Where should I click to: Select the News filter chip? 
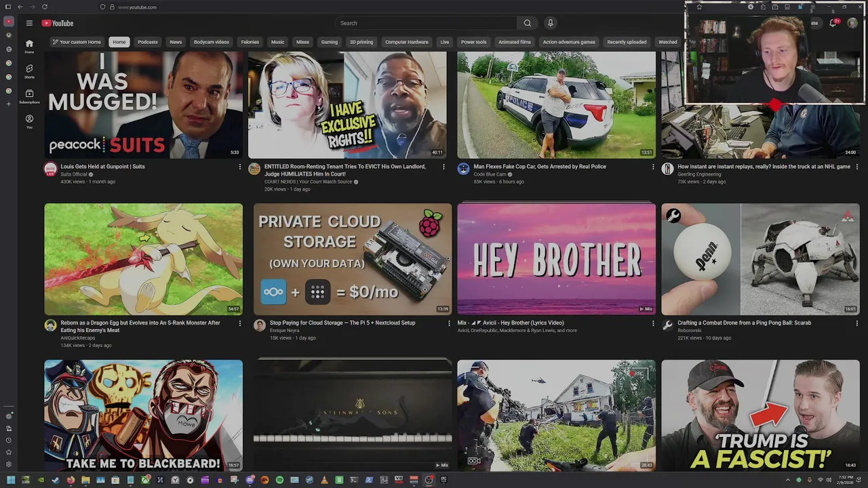[x=176, y=42]
